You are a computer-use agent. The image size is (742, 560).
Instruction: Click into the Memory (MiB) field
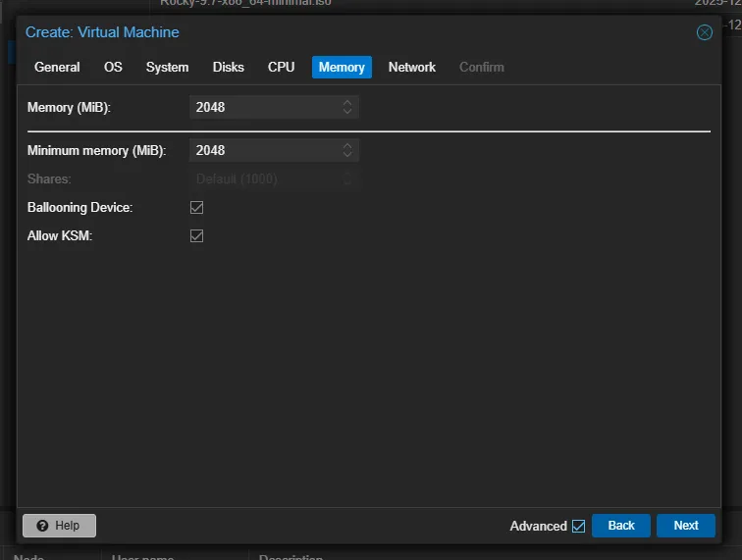pos(263,107)
